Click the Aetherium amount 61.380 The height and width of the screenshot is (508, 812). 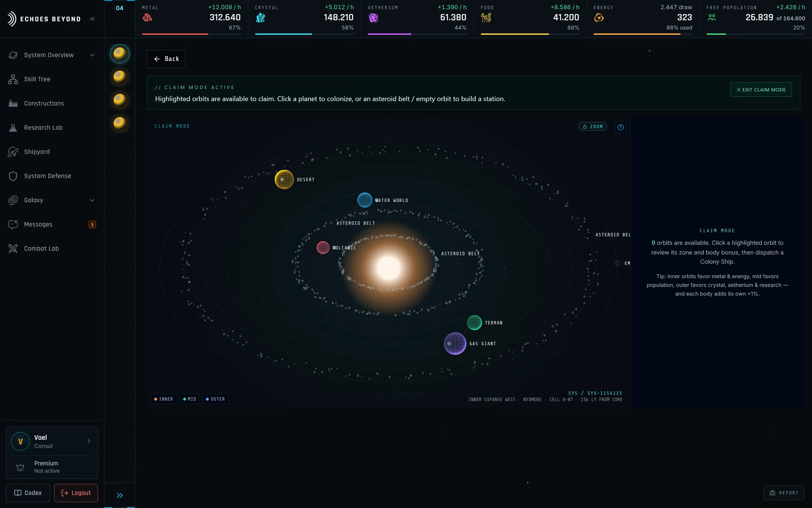pos(453,17)
